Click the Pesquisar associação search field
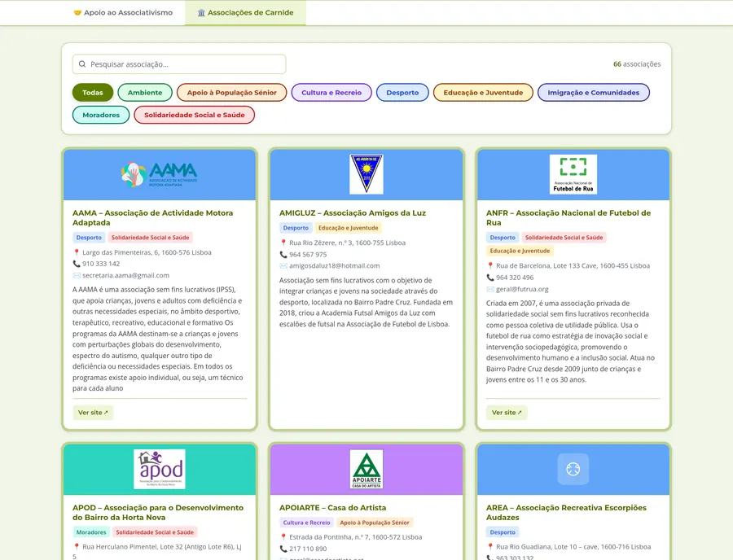 tap(179, 64)
